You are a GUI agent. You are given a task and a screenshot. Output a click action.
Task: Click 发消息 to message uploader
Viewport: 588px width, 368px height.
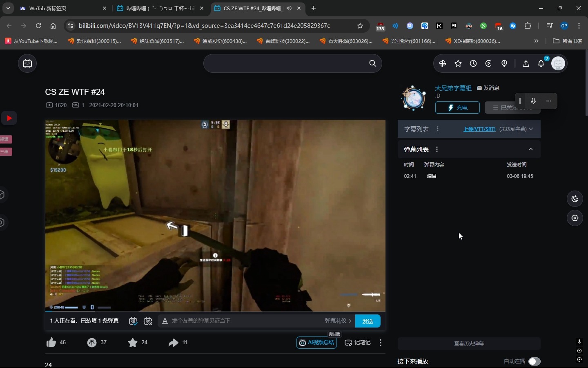[488, 88]
